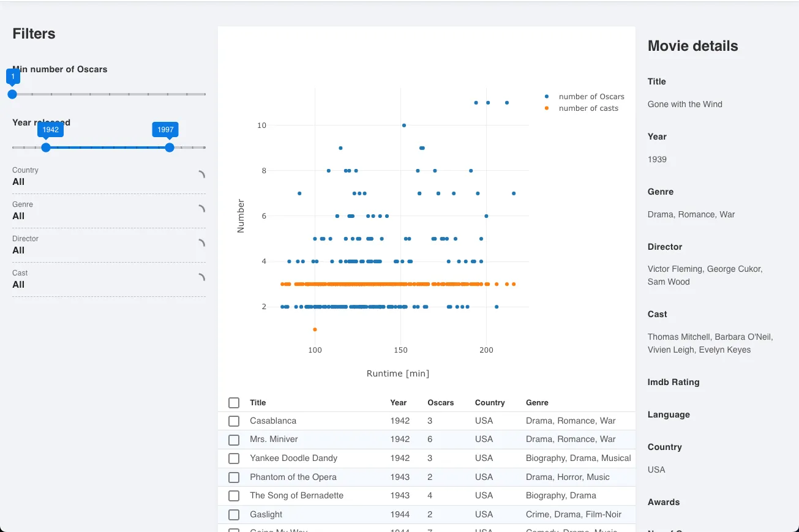Enable the checkbox next to Gaslight
This screenshot has height=532, width=799.
pyautogui.click(x=234, y=514)
